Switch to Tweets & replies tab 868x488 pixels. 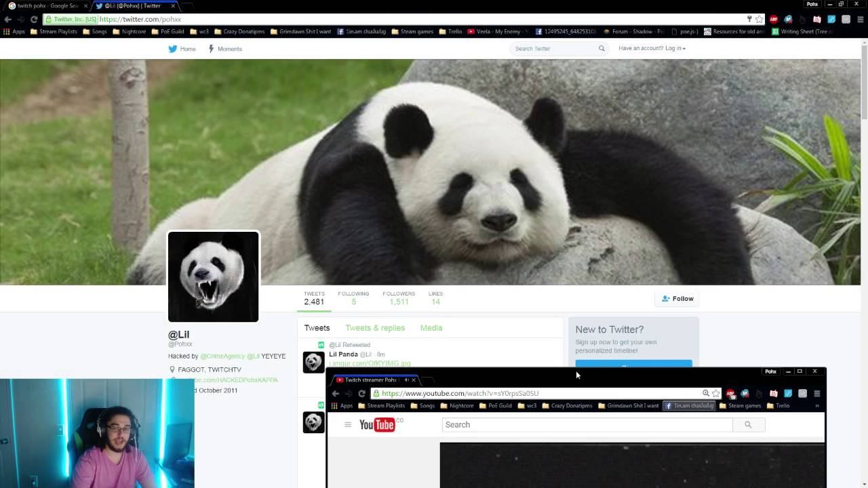(374, 328)
